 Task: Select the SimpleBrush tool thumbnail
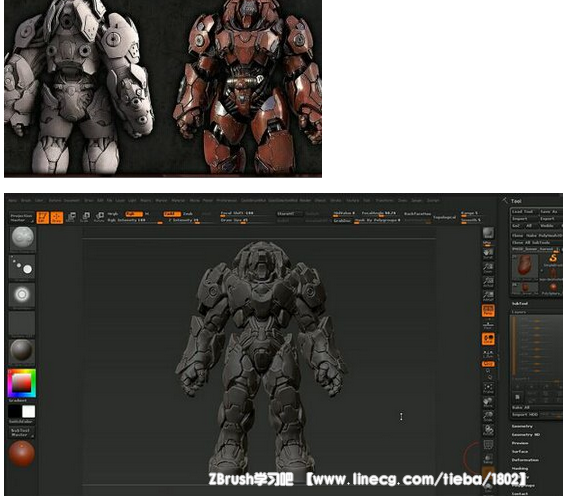coord(553,260)
